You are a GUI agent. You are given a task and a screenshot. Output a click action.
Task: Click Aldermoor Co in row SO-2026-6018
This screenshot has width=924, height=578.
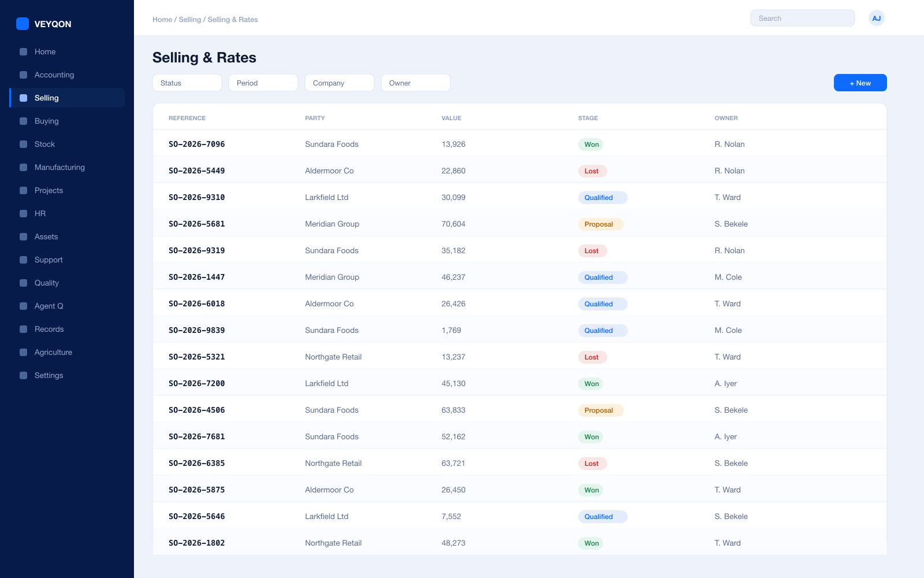(329, 303)
